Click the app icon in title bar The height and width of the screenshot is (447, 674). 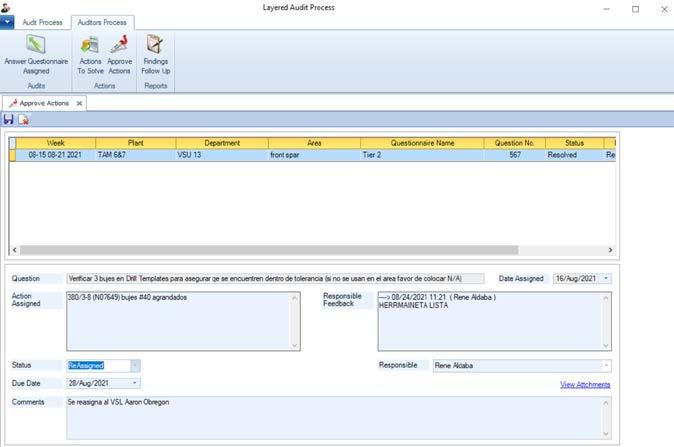click(6, 7)
